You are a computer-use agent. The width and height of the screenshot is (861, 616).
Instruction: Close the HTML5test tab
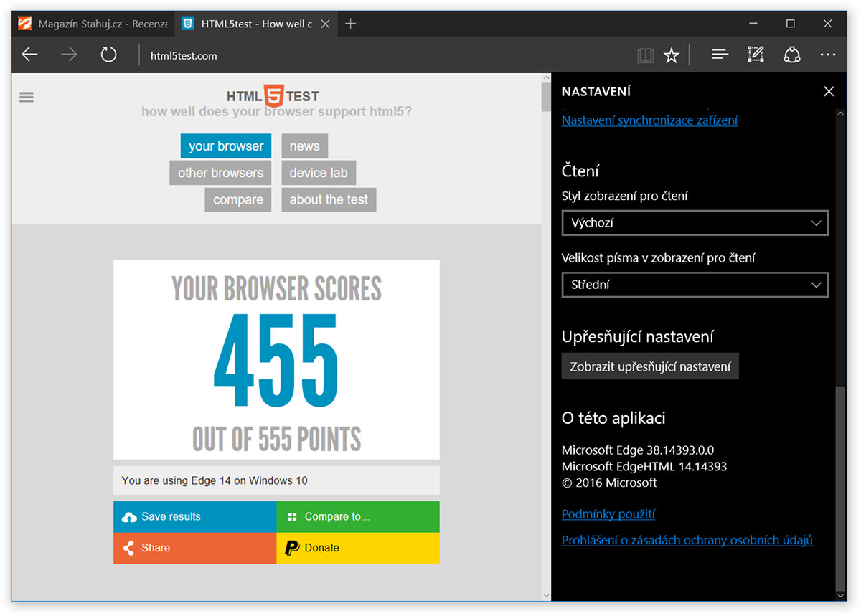click(x=325, y=24)
